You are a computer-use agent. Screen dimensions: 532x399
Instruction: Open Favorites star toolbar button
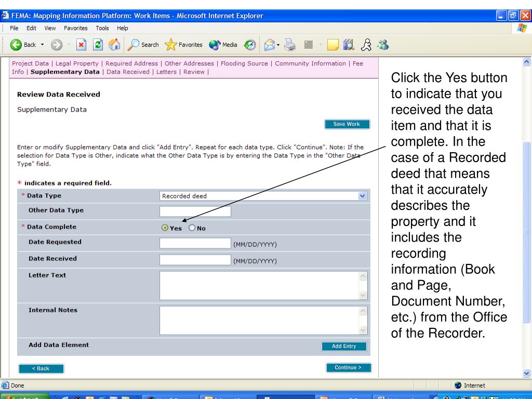(183, 45)
